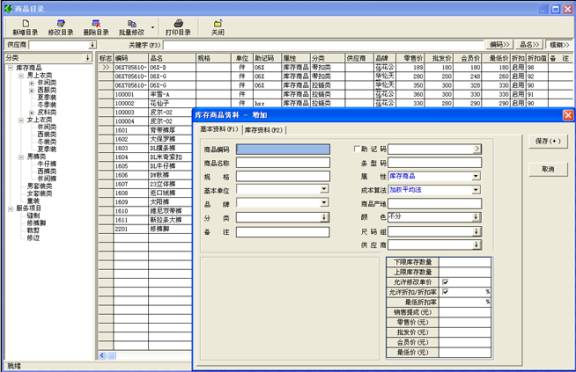Screen dimensions: 576x372
Task: Open the 分类 header picker above the tree
Action: [87, 58]
